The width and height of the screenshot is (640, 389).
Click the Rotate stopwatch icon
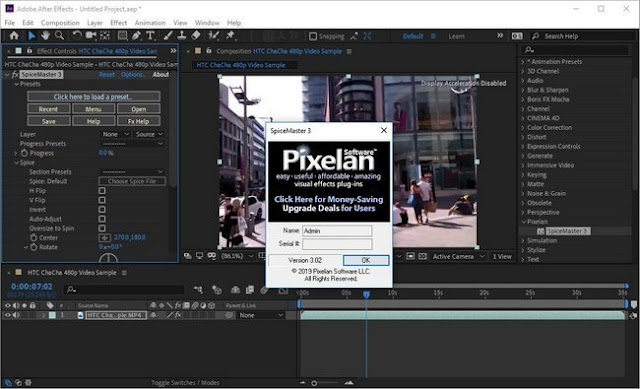(33, 247)
